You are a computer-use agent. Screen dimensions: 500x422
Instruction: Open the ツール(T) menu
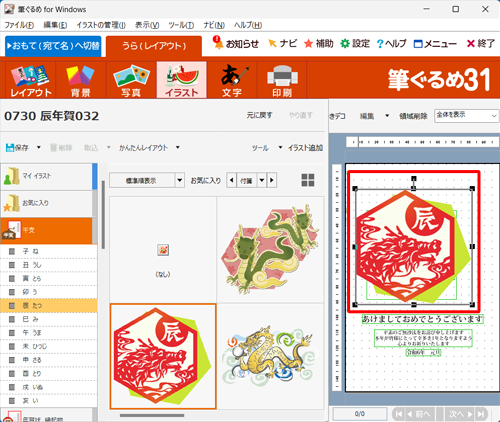pos(181,25)
